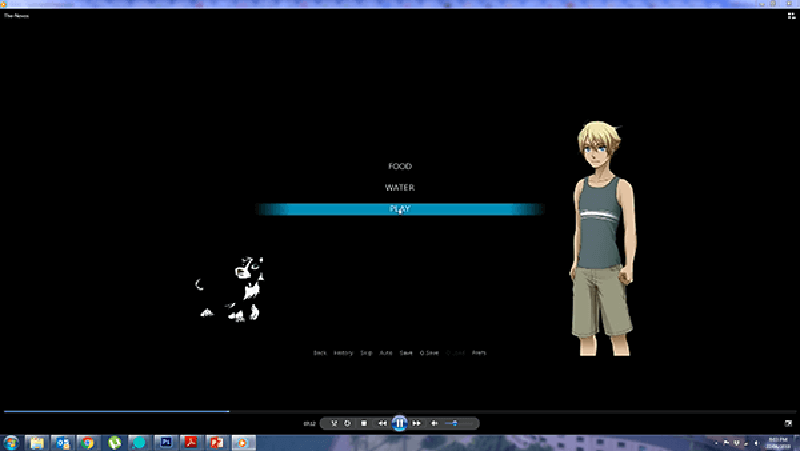Viewport: 800px width, 451px height.
Task: Switch to library icon at top right
Action: 791,16
